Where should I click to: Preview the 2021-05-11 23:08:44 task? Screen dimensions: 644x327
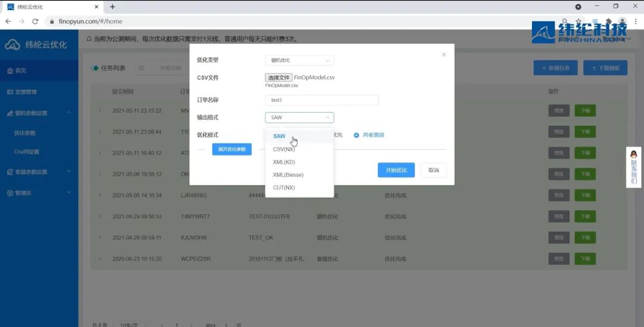click(x=559, y=132)
